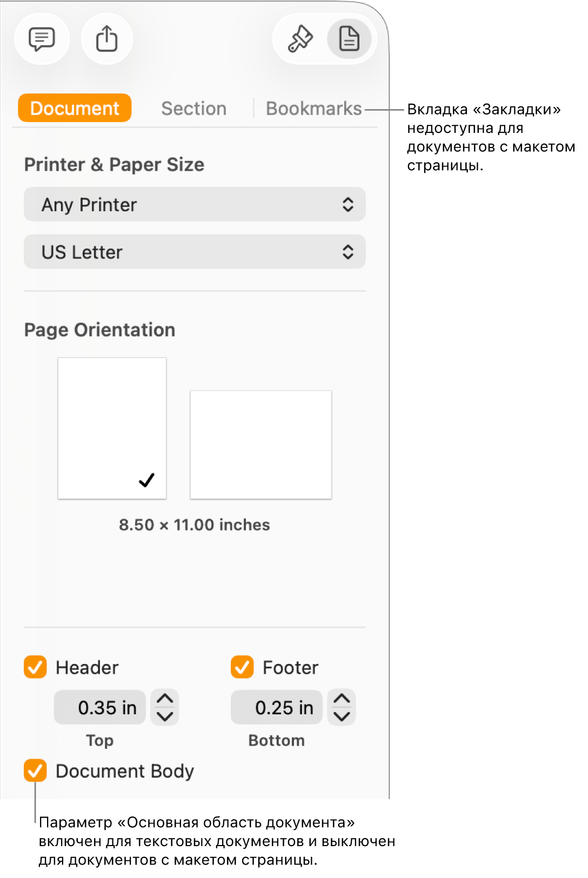Decrease footer bottom margin with down arrow
Image resolution: width=588 pixels, height=878 pixels.
click(342, 716)
